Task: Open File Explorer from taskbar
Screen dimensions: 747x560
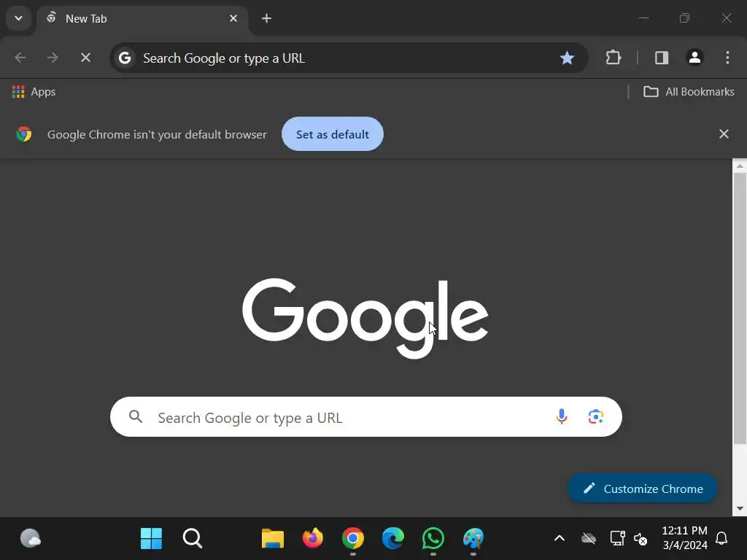Action: click(273, 539)
